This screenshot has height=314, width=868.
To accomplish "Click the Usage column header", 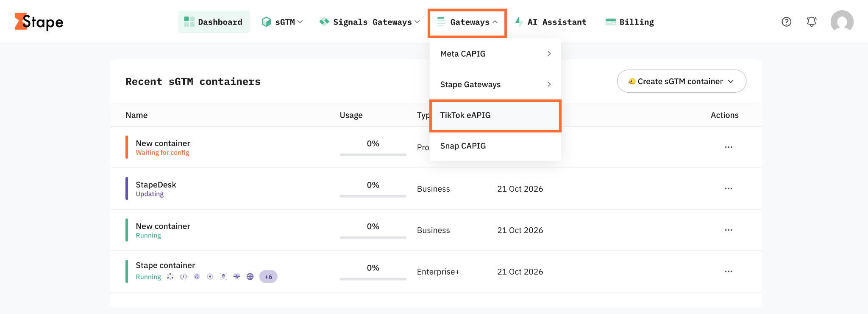I will (x=351, y=115).
